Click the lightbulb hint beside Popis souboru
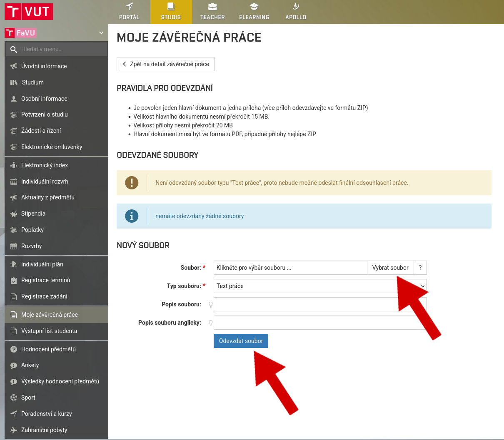 coord(211,304)
